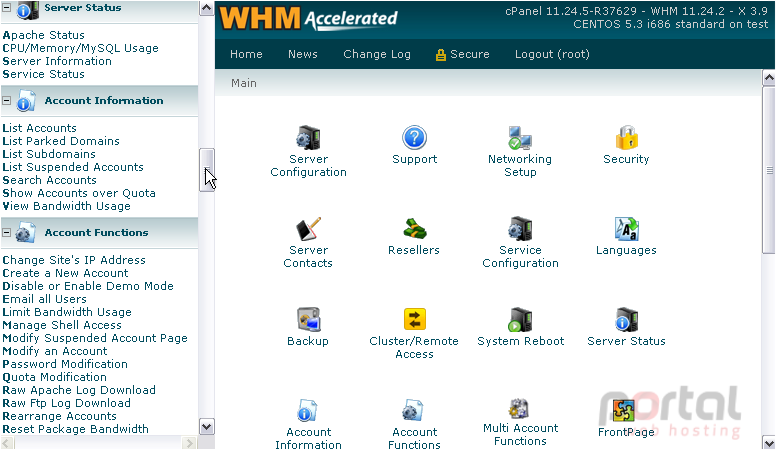Collapse the Server Status sidebar section

click(x=6, y=7)
